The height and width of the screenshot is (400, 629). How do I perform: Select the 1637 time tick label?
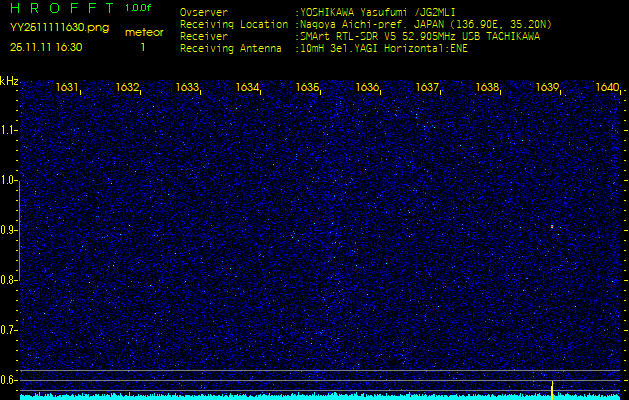428,88
